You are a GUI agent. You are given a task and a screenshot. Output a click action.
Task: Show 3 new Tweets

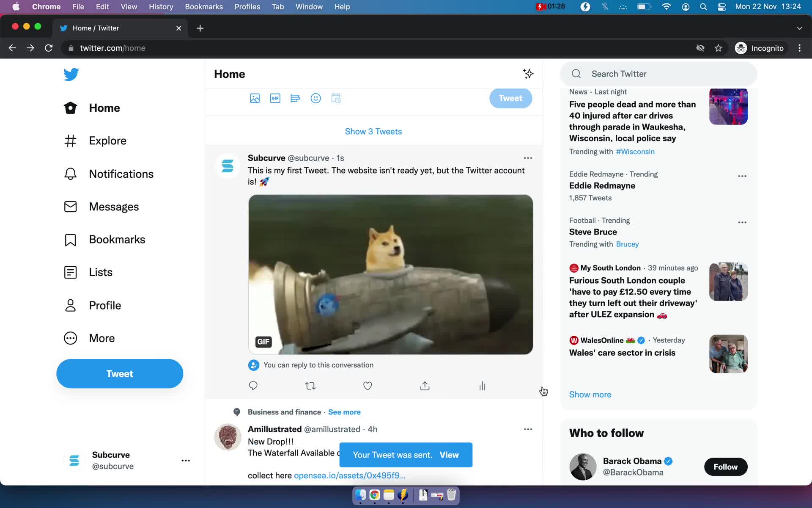[x=373, y=131]
